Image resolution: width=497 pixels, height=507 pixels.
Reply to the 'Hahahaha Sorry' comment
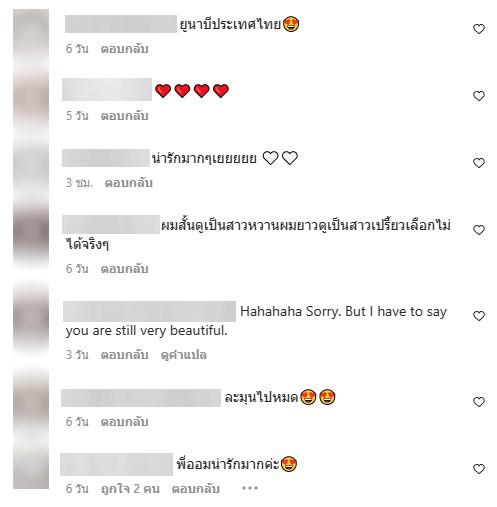124,355
